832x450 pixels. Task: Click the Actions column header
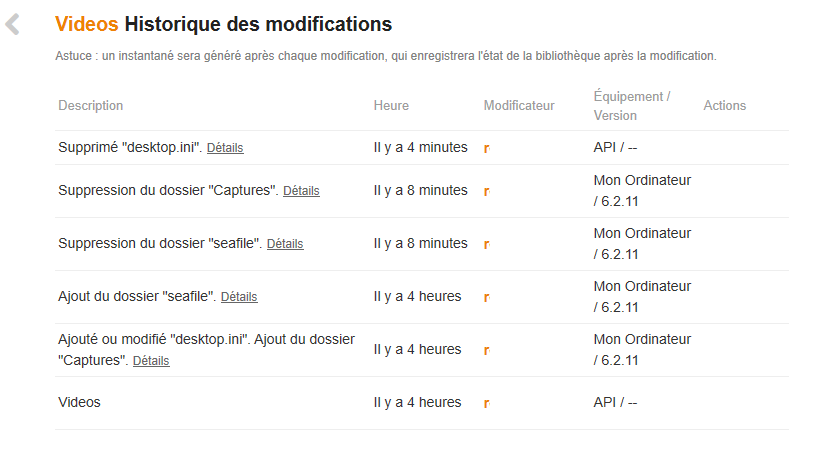pos(725,106)
